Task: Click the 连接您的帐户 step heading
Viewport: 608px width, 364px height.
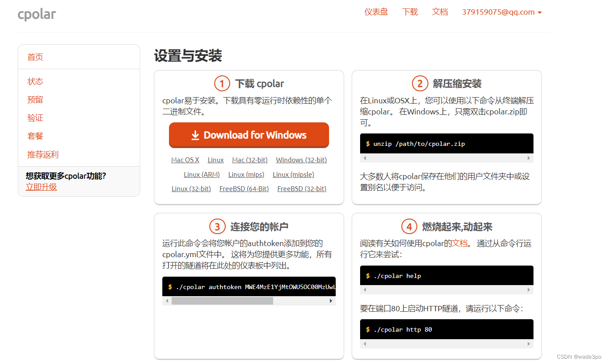Action: tap(259, 227)
